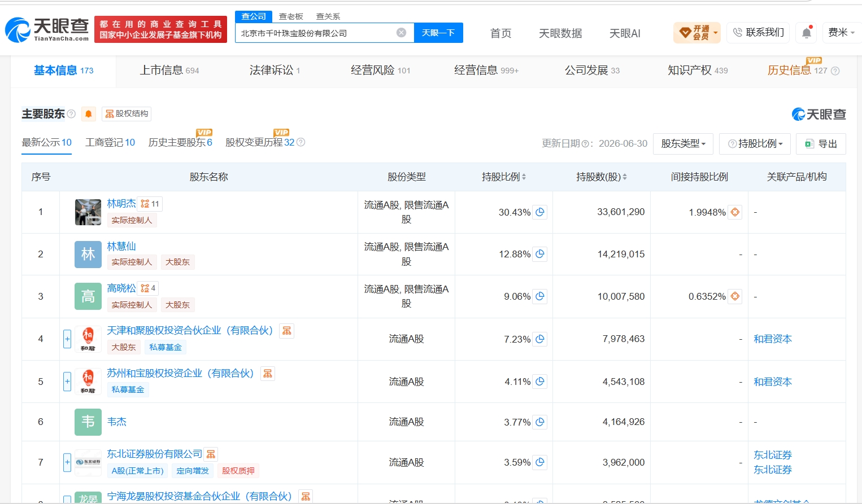Open equity structure icon beside 苏州和宝股权投资企业
This screenshot has width=862, height=504.
pyautogui.click(x=268, y=374)
